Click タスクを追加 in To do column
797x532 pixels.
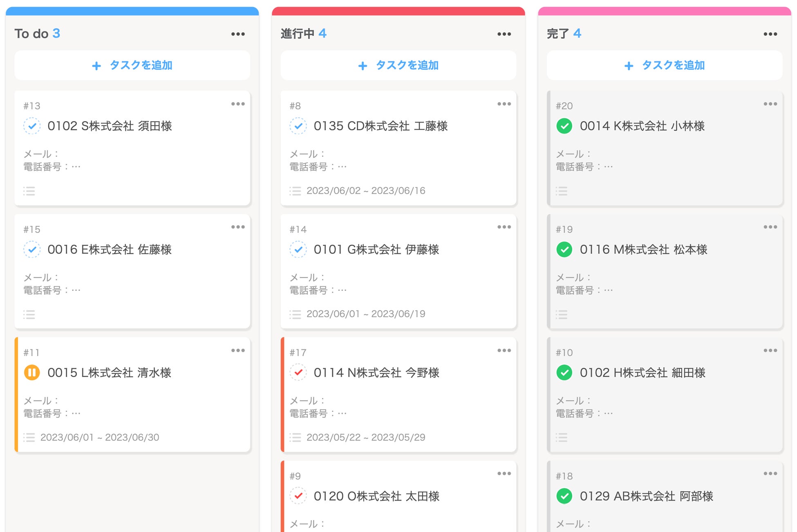click(x=132, y=65)
